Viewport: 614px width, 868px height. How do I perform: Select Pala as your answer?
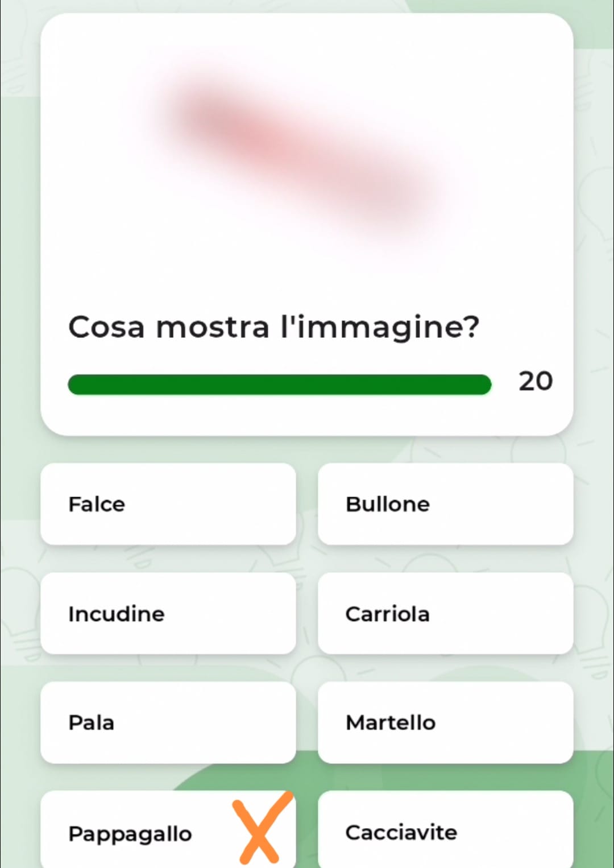point(168,722)
